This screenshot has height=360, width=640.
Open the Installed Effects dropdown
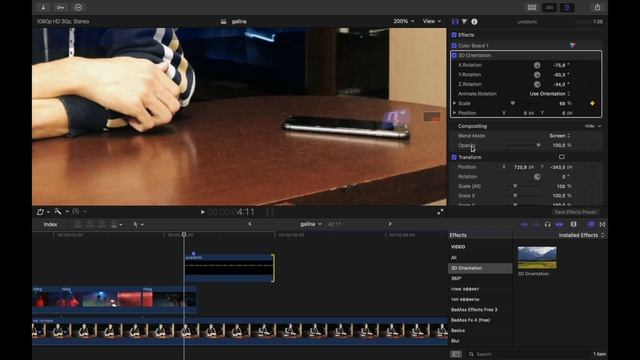[x=581, y=236]
